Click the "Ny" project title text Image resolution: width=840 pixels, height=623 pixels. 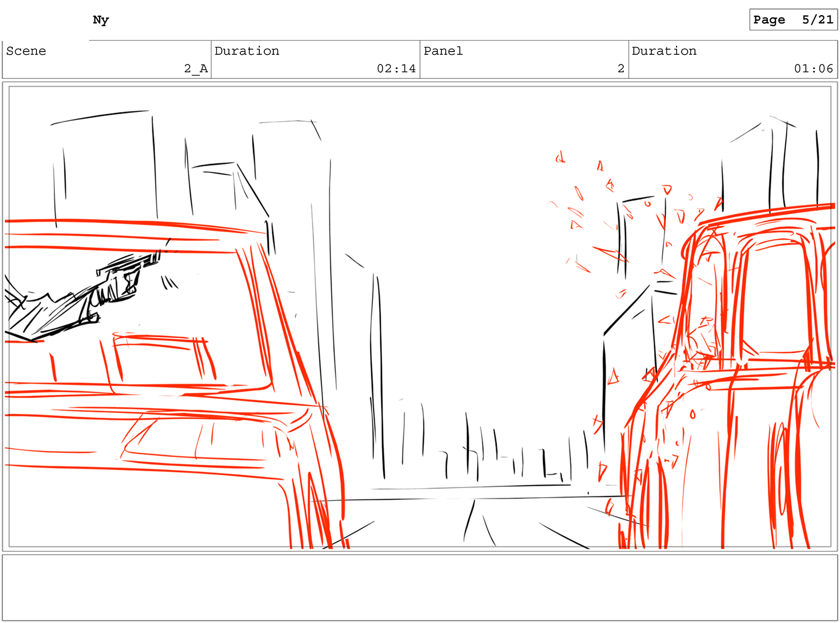click(x=101, y=20)
